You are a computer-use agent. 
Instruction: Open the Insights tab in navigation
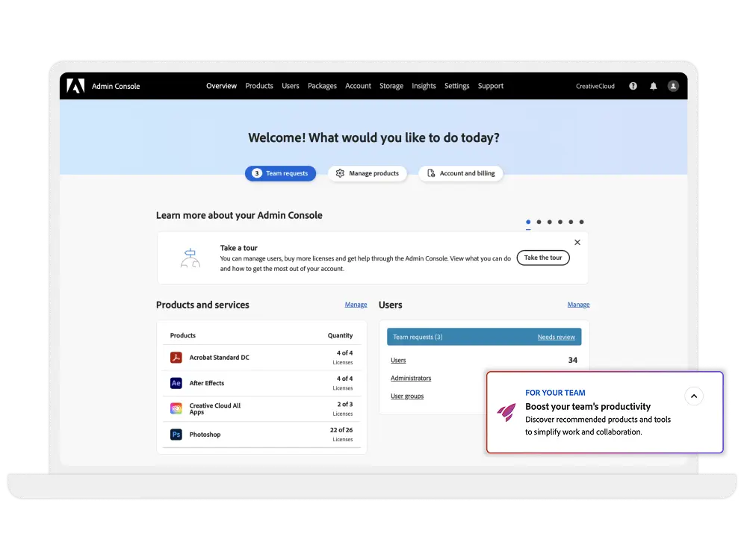click(424, 86)
